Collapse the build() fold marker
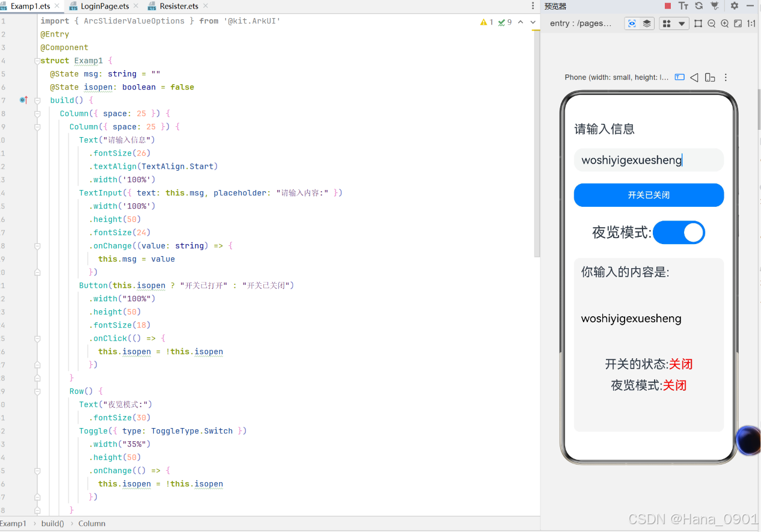Image resolution: width=761 pixels, height=532 pixels. tap(37, 100)
